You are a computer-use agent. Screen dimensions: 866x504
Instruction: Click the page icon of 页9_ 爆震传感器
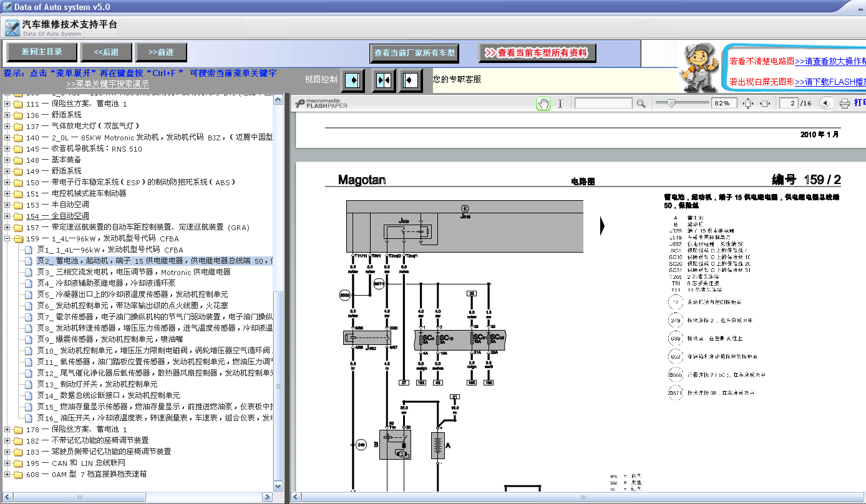point(29,339)
